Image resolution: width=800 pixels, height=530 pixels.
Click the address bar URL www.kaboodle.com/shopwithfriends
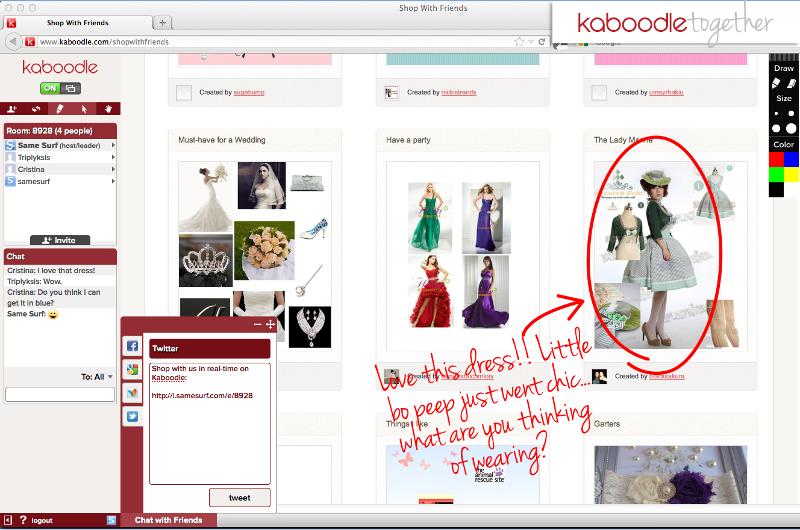104,42
